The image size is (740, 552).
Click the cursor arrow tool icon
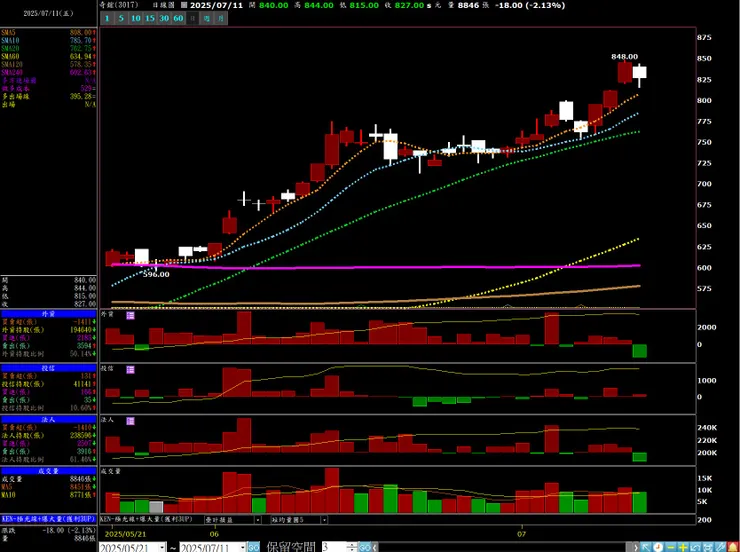646,547
